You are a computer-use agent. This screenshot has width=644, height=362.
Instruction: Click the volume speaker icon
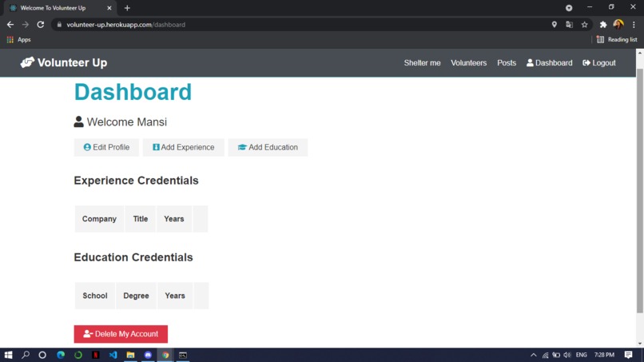567,355
